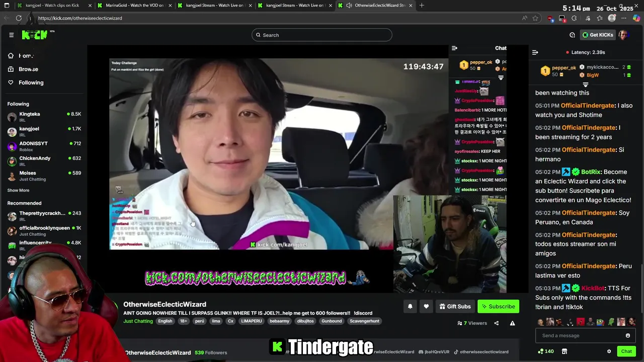This screenshot has width=644, height=362.
Task: Click OtherwiseEclecticWizard channel name
Action: [165, 304]
